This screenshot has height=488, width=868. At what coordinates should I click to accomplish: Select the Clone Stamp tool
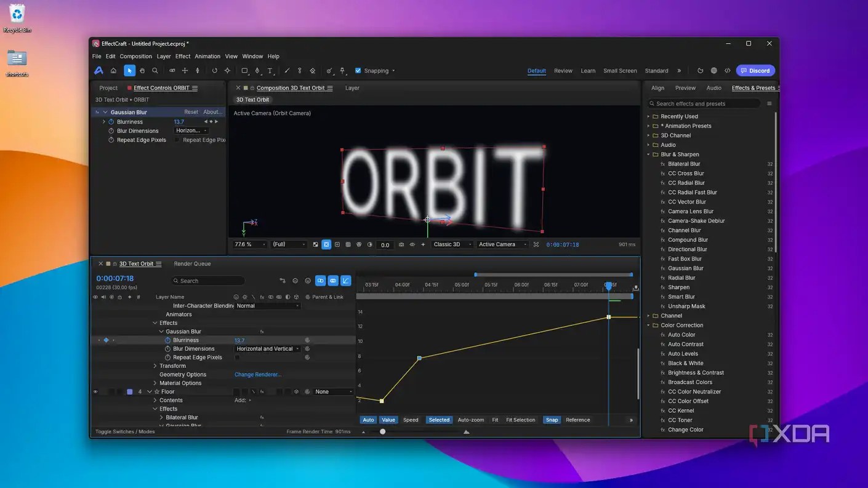[x=300, y=71]
